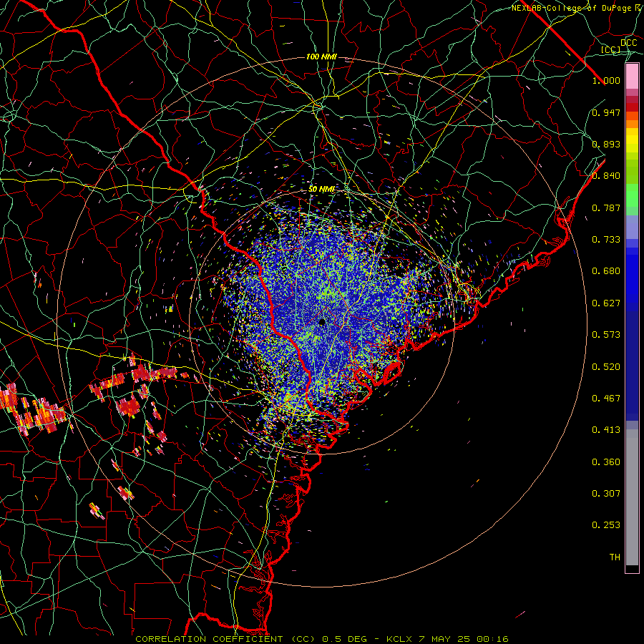Click the Correlation Coefficient KCLX caption text

pyautogui.click(x=321, y=639)
